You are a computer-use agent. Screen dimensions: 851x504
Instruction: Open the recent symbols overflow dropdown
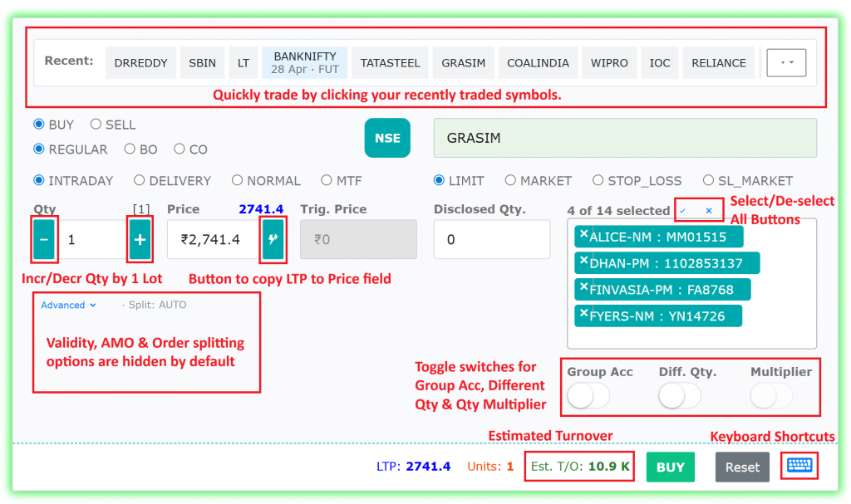coord(786,62)
